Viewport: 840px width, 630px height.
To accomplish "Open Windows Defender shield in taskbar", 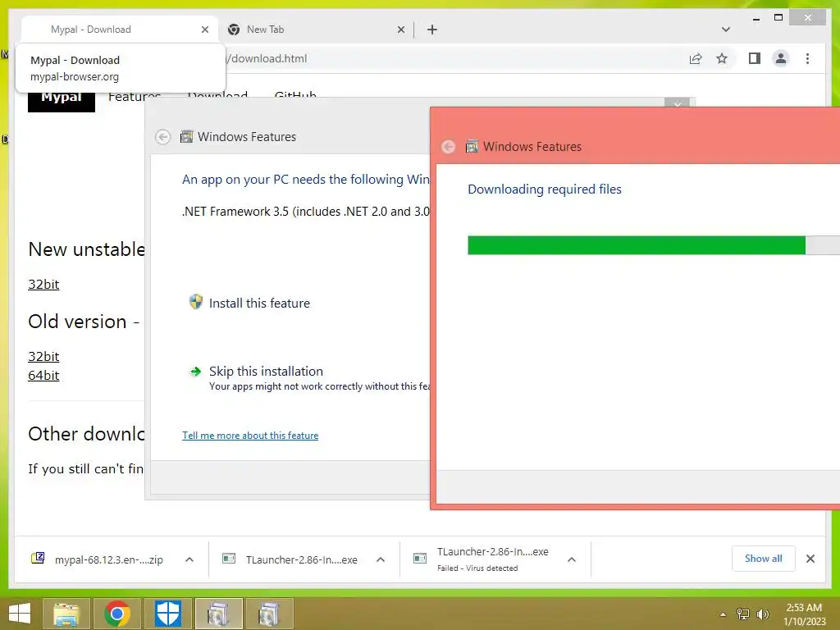I will click(x=167, y=614).
